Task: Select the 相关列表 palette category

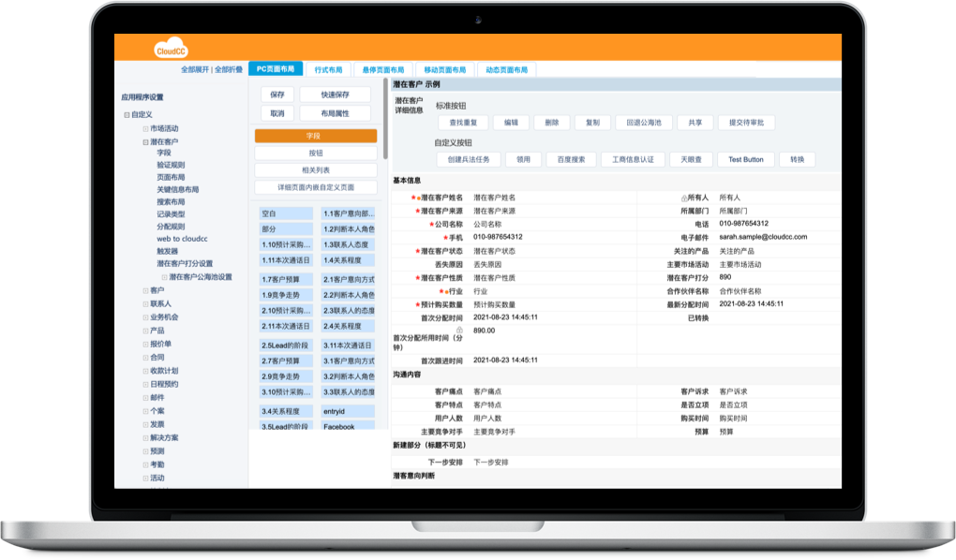Action: [x=315, y=170]
